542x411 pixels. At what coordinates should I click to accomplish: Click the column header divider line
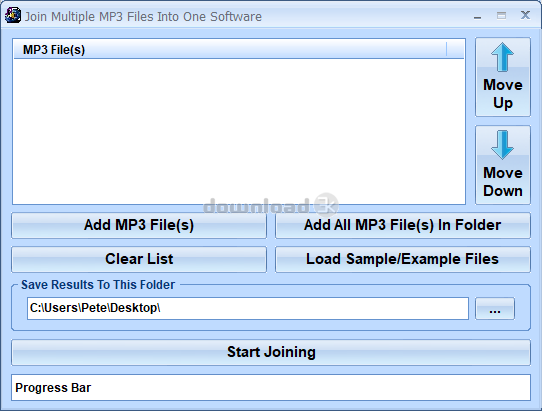click(446, 49)
